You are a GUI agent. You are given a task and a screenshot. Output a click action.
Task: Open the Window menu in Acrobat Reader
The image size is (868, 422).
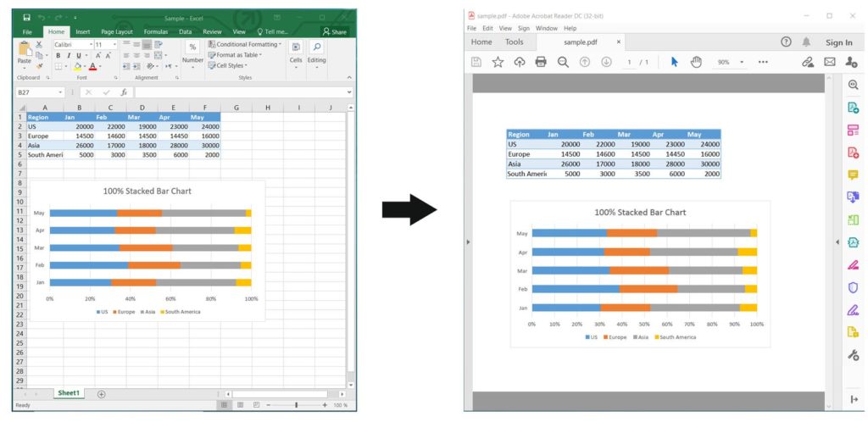pos(547,28)
